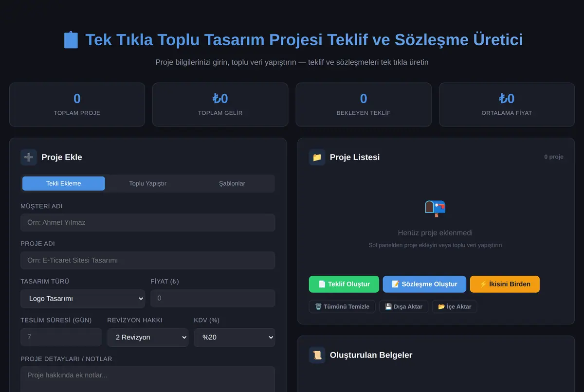Focus the Teslim Süresi days field
This screenshot has height=392, width=584.
click(x=61, y=337)
